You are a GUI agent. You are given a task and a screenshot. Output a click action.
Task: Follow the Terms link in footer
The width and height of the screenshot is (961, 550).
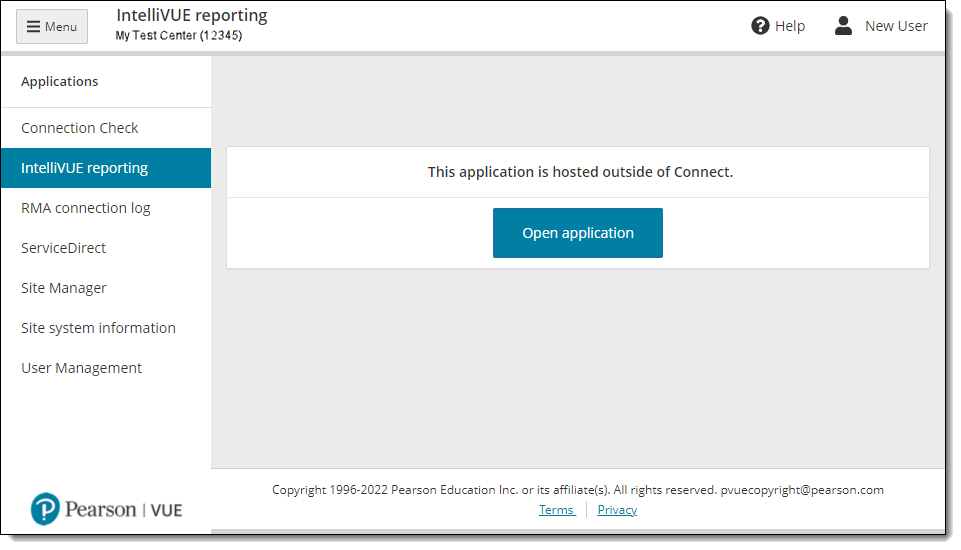(x=556, y=510)
